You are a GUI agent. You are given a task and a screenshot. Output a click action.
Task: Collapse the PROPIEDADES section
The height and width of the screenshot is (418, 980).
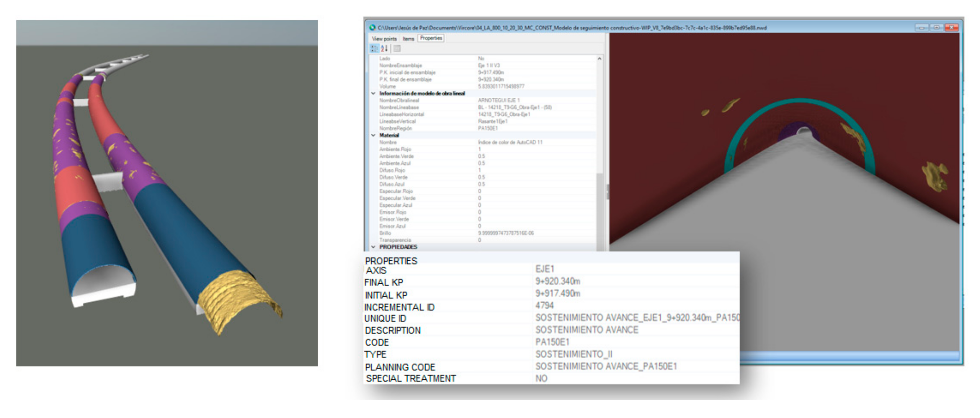(373, 247)
